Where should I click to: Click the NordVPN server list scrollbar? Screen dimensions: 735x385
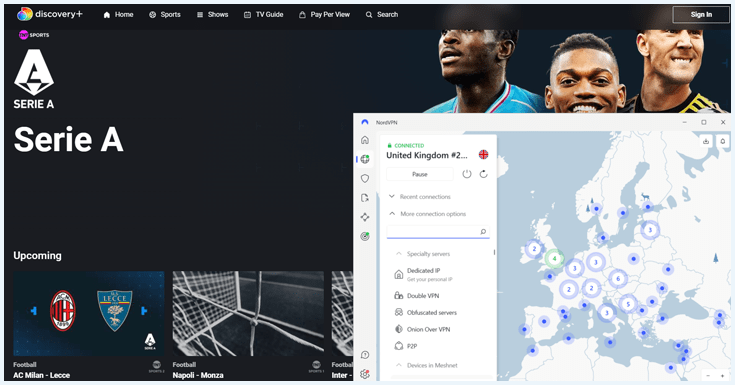pyautogui.click(x=494, y=252)
